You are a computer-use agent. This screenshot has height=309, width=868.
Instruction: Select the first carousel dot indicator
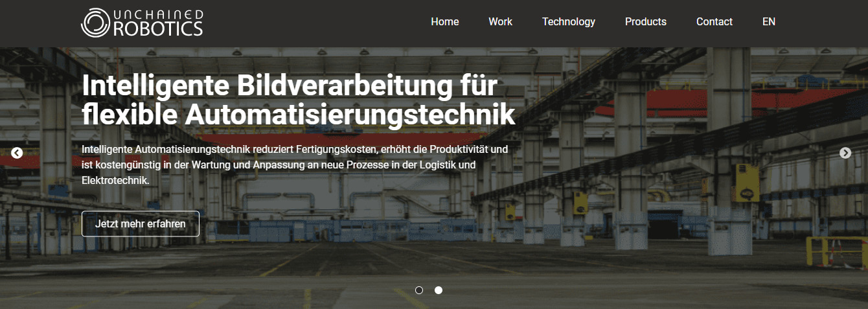[x=419, y=290]
